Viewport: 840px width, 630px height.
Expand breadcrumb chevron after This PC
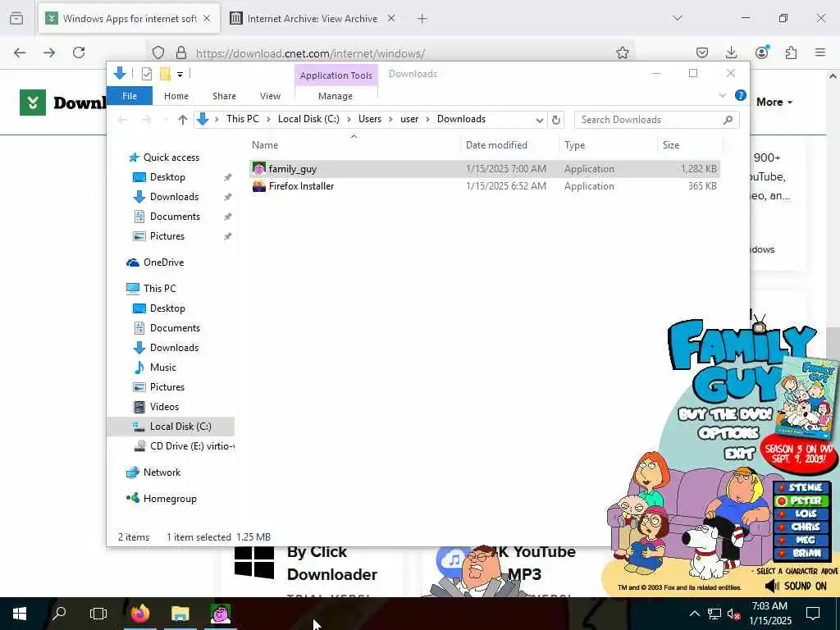click(x=268, y=120)
